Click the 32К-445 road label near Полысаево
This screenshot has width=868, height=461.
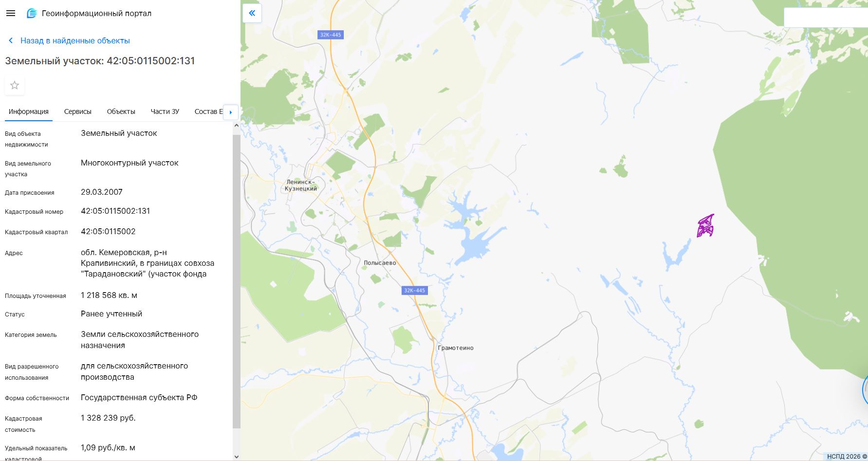point(415,291)
